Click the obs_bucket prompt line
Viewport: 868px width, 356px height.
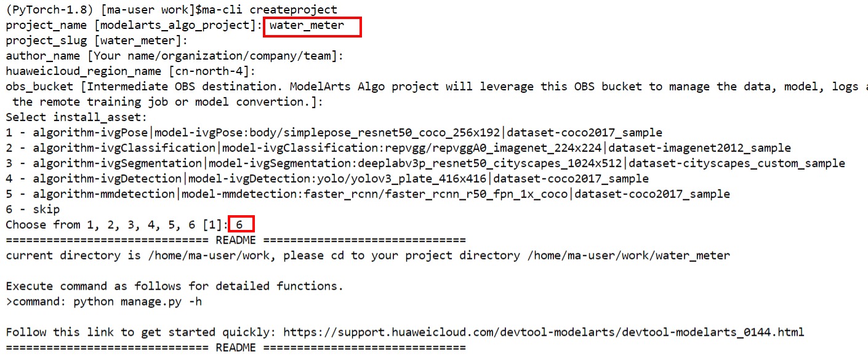tap(431, 87)
